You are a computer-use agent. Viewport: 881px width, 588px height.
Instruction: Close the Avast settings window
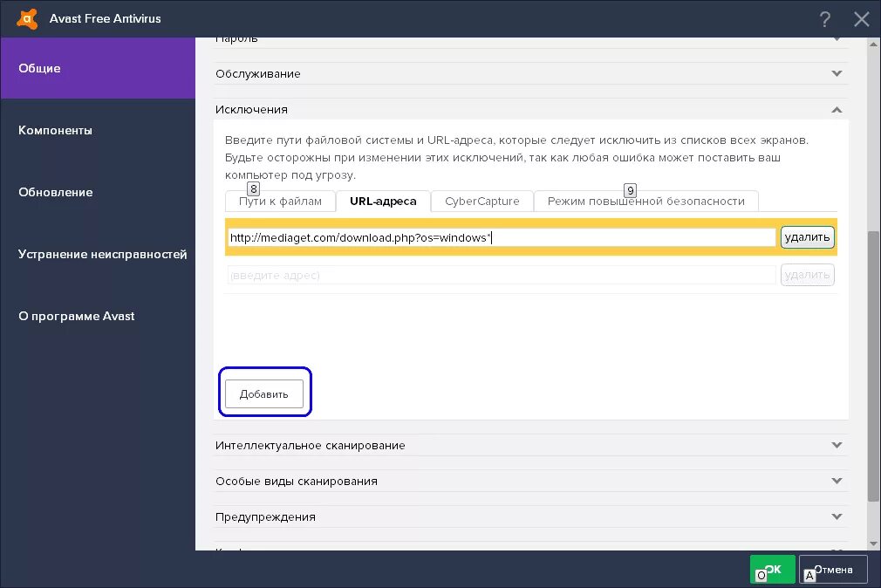pyautogui.click(x=861, y=19)
